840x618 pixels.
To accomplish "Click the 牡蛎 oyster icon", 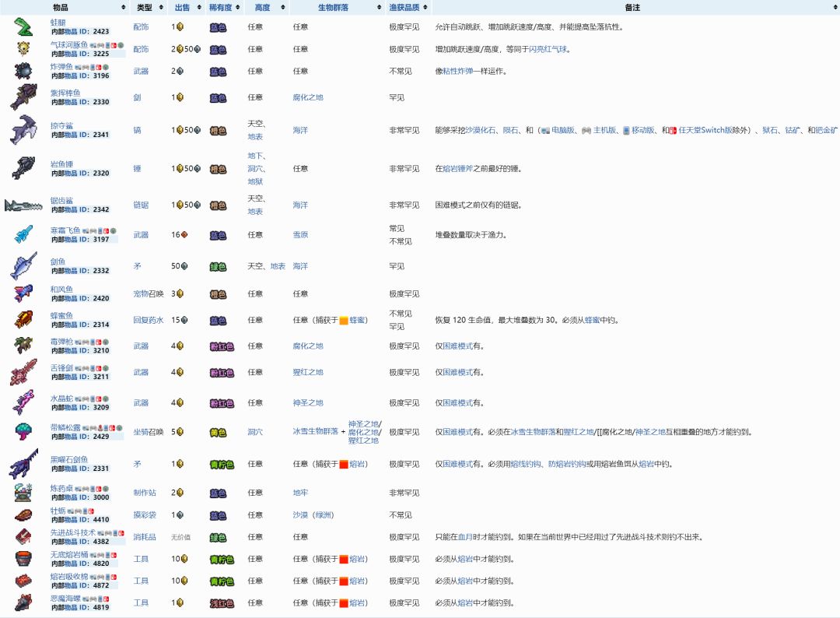I will tap(23, 515).
